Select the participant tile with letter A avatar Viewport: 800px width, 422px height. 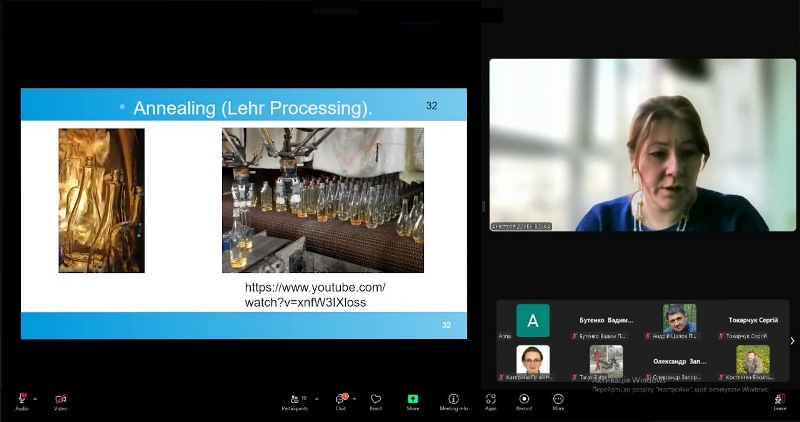[533, 320]
